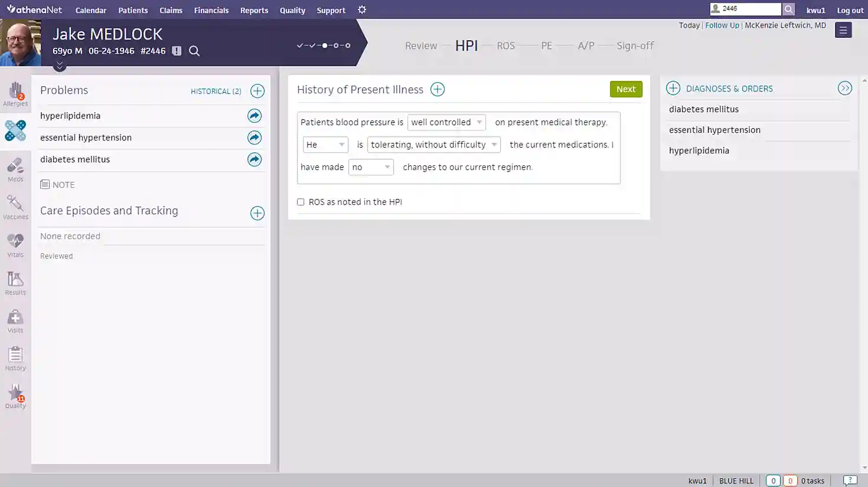Image resolution: width=868 pixels, height=487 pixels.
Task: Enable ROS as noted in the HPI
Action: point(301,202)
